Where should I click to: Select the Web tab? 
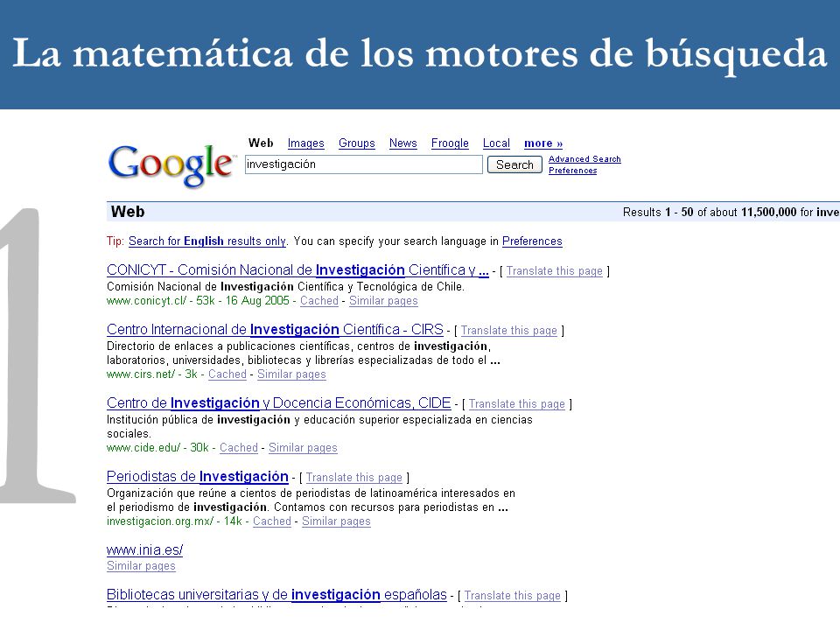click(261, 143)
